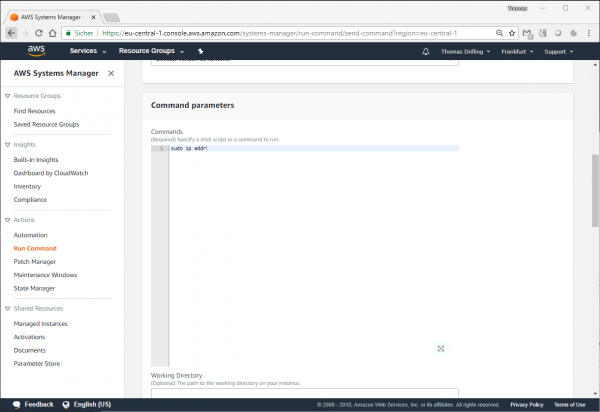Click the pin shortcut icon in navbar
Image resolution: width=600 pixels, height=412 pixels.
tap(201, 51)
